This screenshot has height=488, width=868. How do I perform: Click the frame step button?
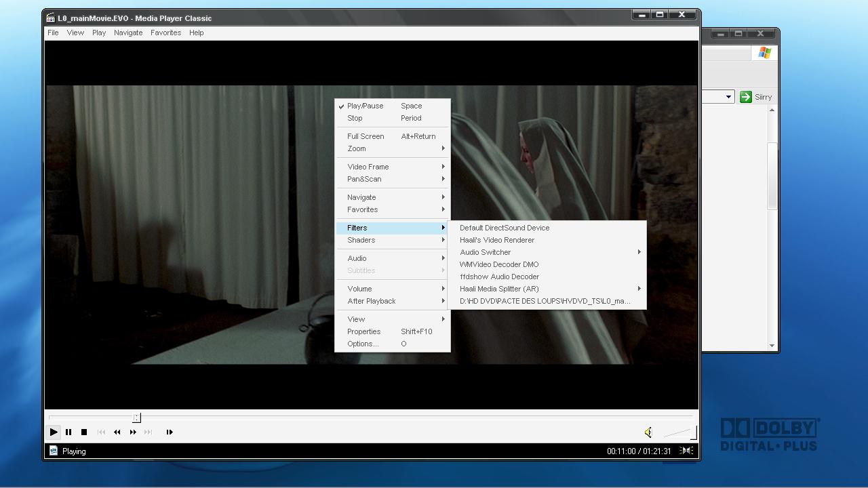click(170, 432)
